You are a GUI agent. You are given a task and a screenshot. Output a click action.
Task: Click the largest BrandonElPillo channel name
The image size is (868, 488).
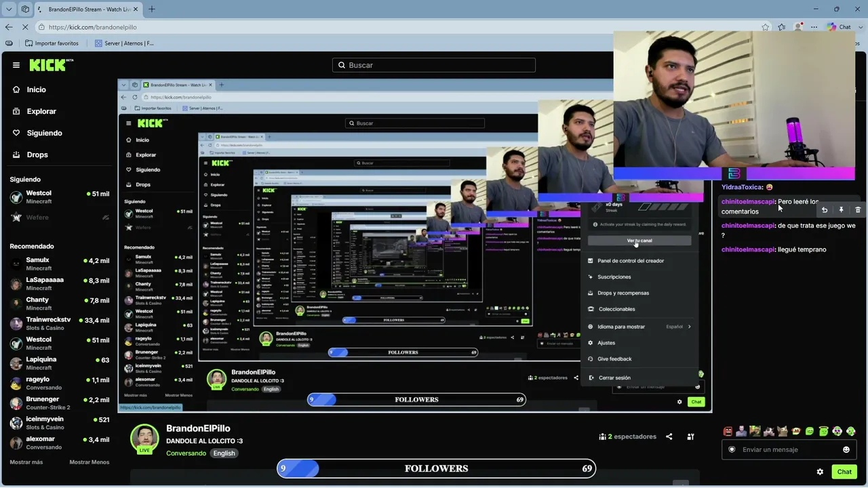point(198,428)
